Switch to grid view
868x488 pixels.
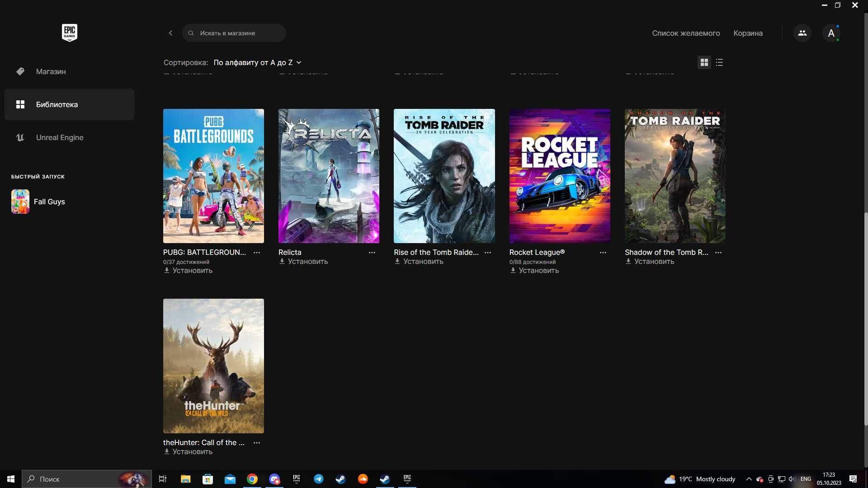coord(704,62)
